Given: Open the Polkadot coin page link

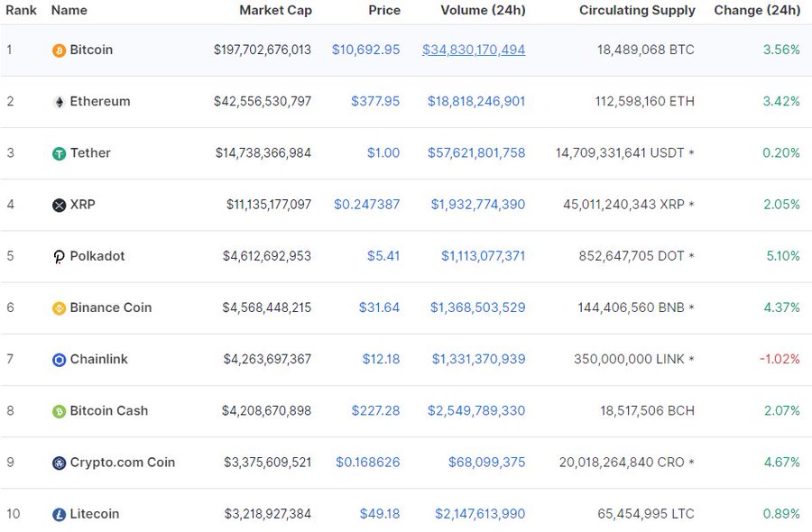Looking at the screenshot, I should tap(97, 256).
